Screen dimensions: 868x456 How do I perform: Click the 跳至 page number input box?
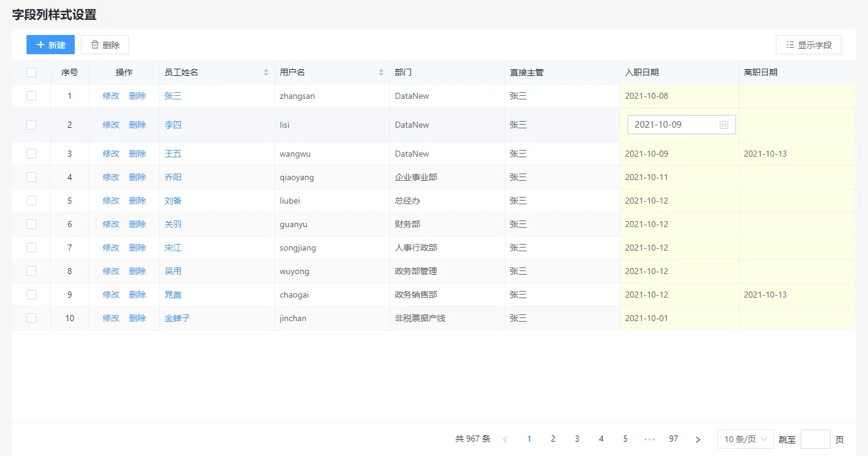coord(815,439)
